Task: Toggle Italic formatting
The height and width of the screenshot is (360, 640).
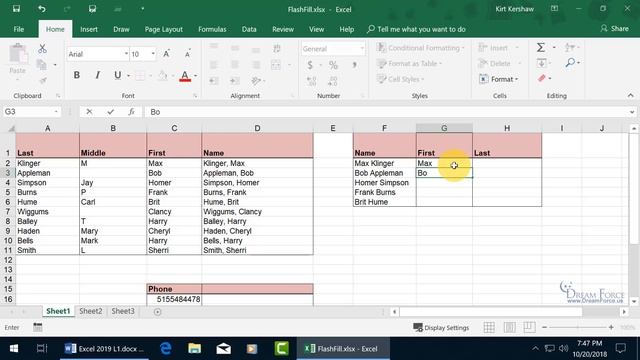Action: coord(97,75)
